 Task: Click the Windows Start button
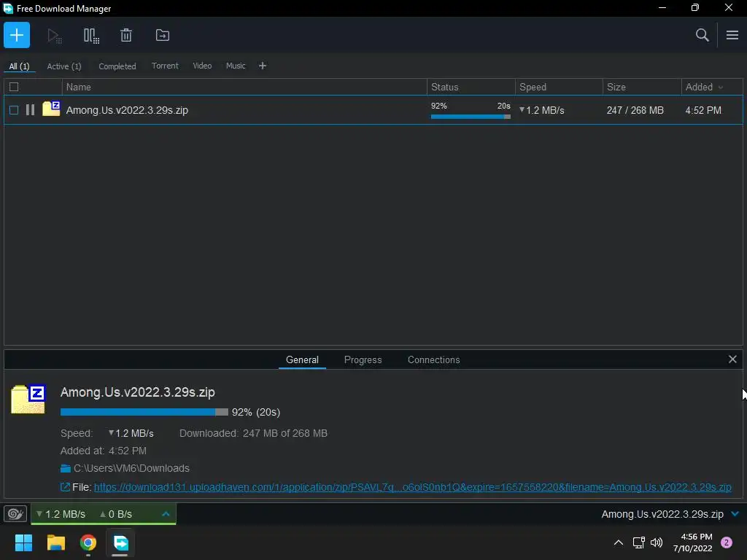23,542
